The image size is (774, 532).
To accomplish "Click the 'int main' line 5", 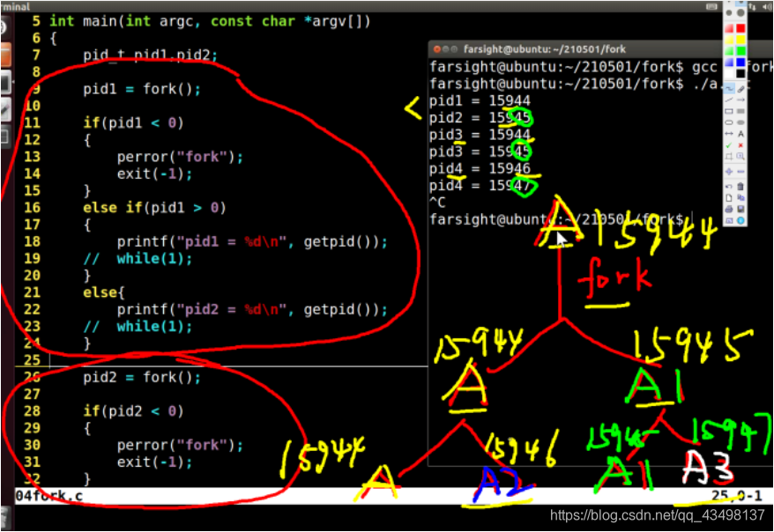I will tap(210, 21).
